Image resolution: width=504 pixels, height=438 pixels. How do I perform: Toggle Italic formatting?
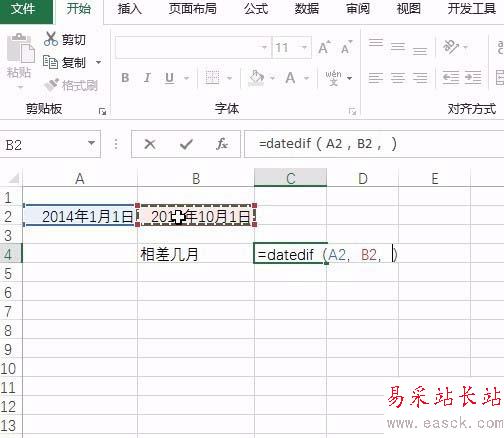coord(147,78)
